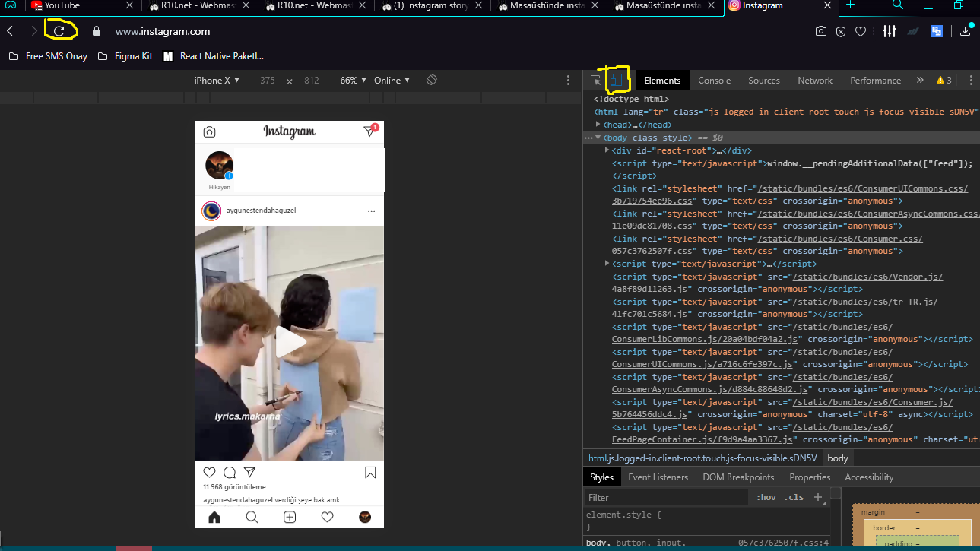Go to Instagram Home tab
The height and width of the screenshot is (551, 980).
[214, 518]
